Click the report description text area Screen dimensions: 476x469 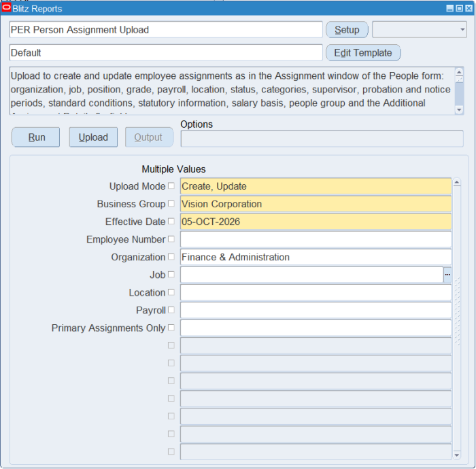[x=233, y=90]
